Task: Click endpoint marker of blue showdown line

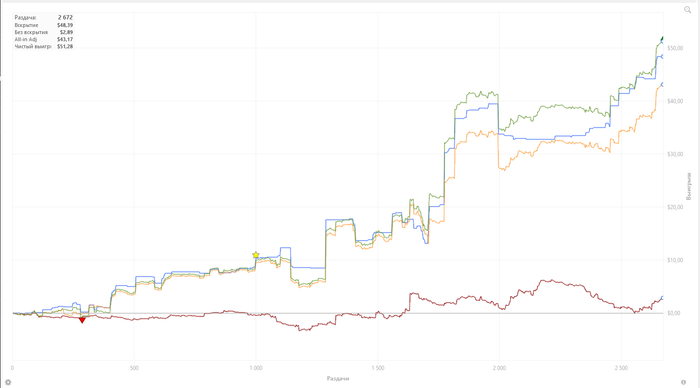Action: tap(662, 56)
